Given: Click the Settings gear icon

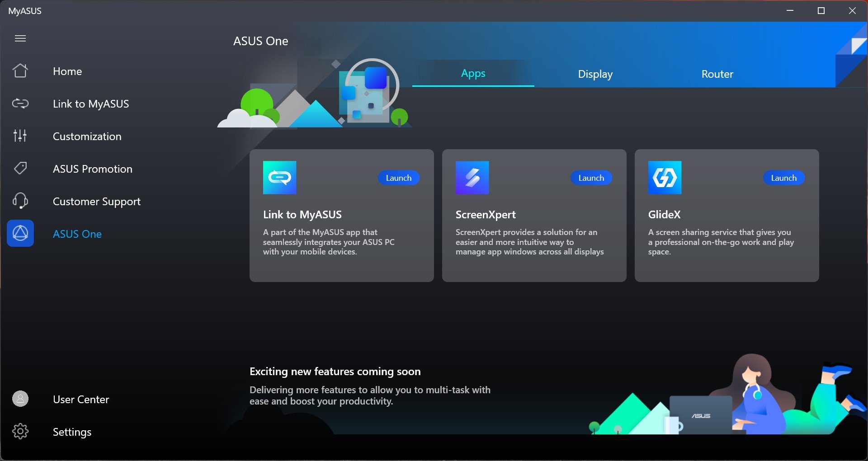Looking at the screenshot, I should pos(20,431).
